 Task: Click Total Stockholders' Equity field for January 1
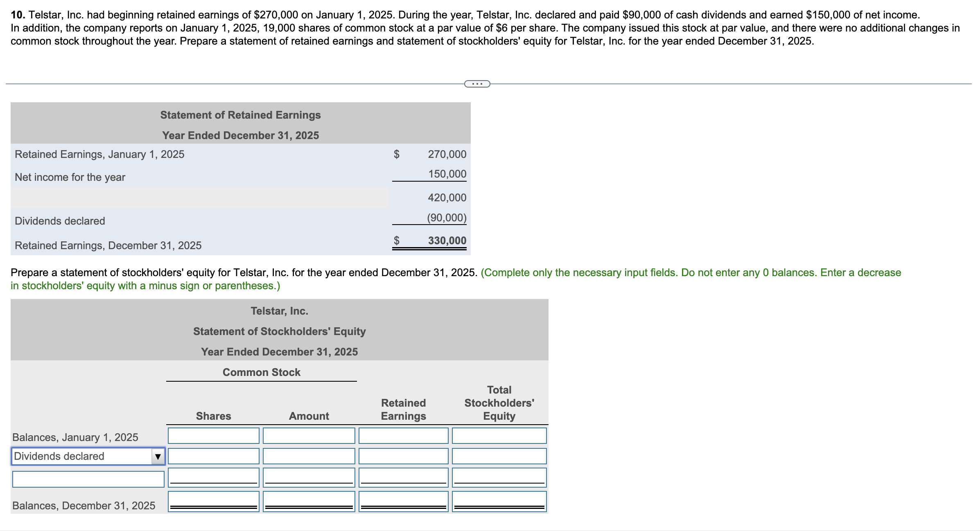499,436
